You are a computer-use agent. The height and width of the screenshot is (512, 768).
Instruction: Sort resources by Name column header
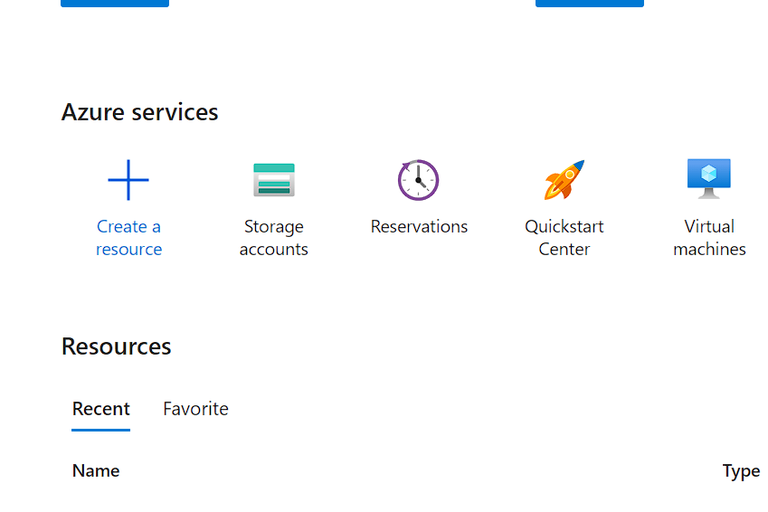tap(96, 471)
